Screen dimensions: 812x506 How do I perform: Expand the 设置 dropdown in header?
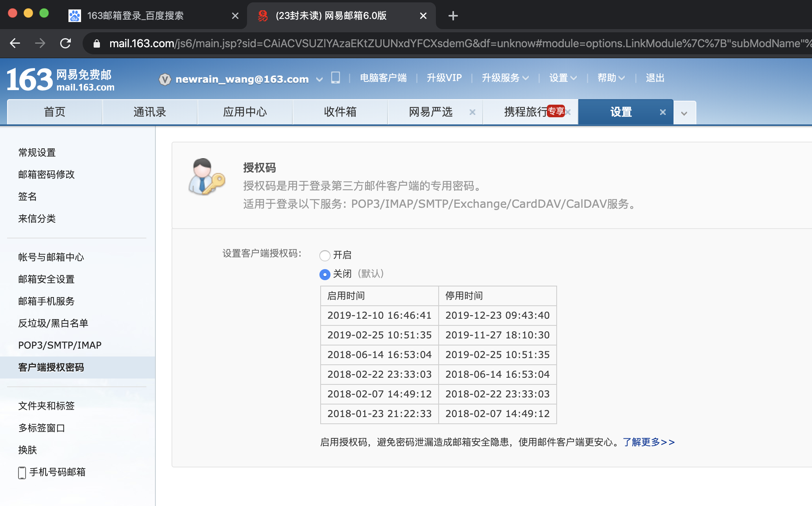pos(574,78)
